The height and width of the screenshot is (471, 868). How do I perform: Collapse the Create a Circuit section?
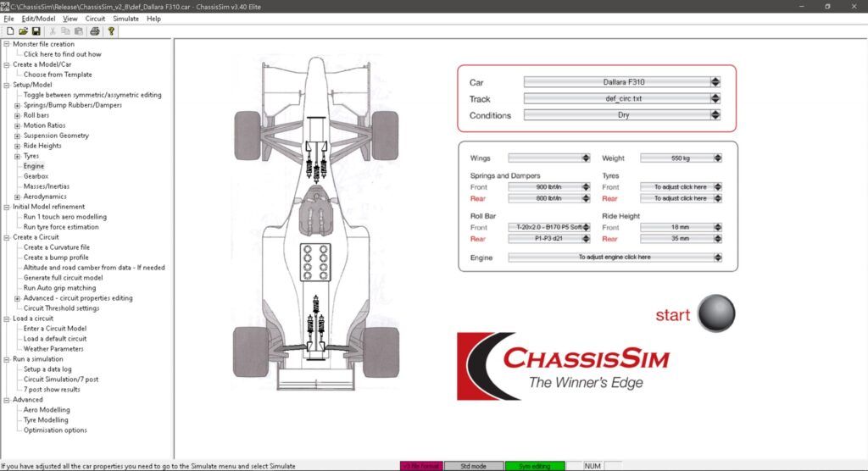point(7,237)
